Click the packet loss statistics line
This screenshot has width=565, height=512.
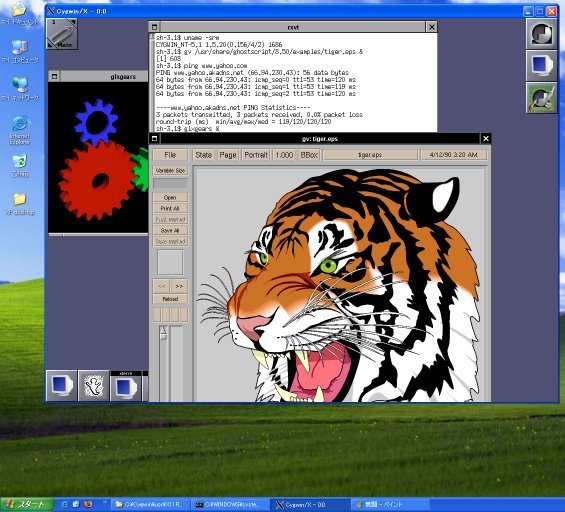[259, 115]
